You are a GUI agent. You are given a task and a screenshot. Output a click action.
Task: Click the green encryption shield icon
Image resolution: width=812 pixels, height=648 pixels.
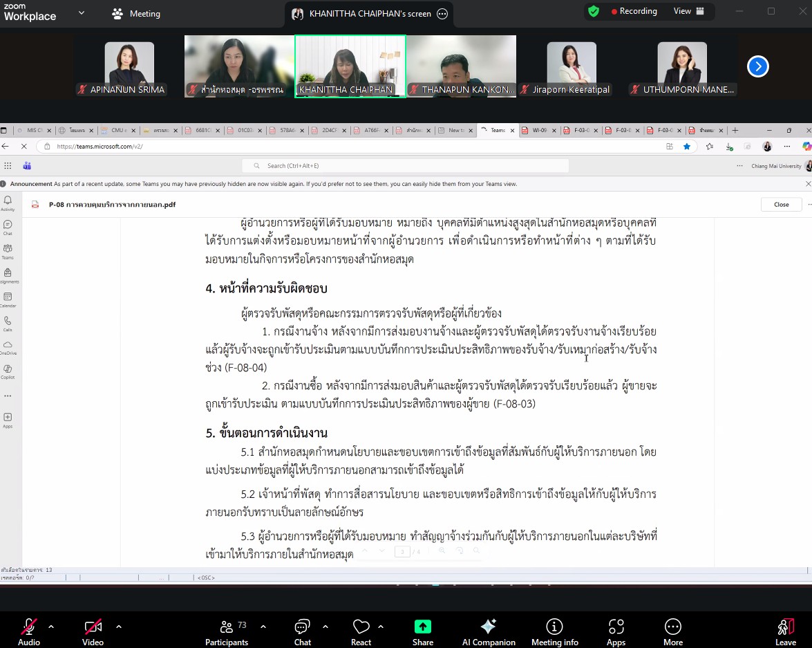click(593, 11)
